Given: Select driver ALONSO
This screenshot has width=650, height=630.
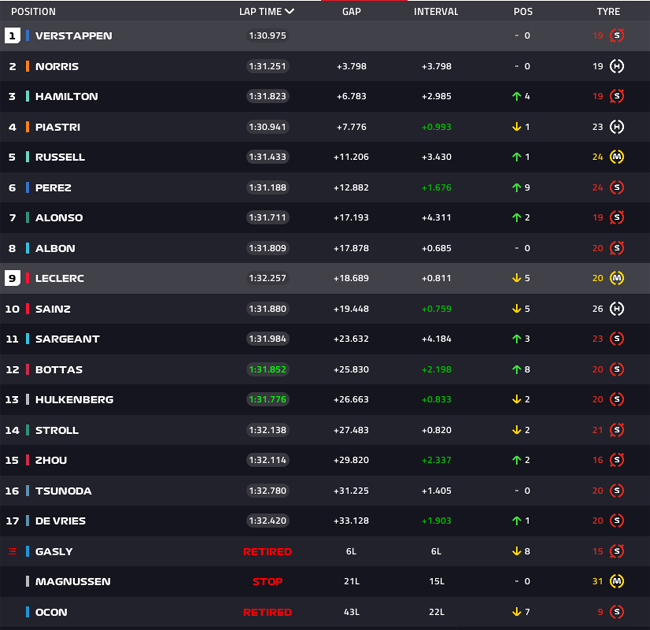Looking at the screenshot, I should 59,218.
